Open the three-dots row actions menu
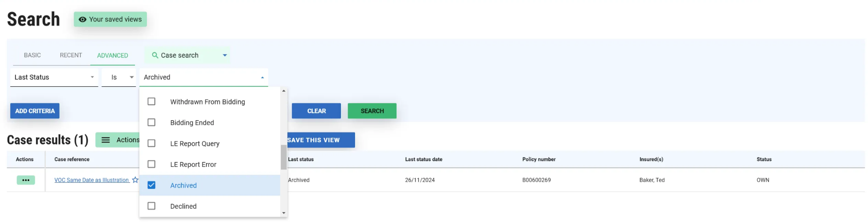The height and width of the screenshot is (224, 868). point(26,180)
